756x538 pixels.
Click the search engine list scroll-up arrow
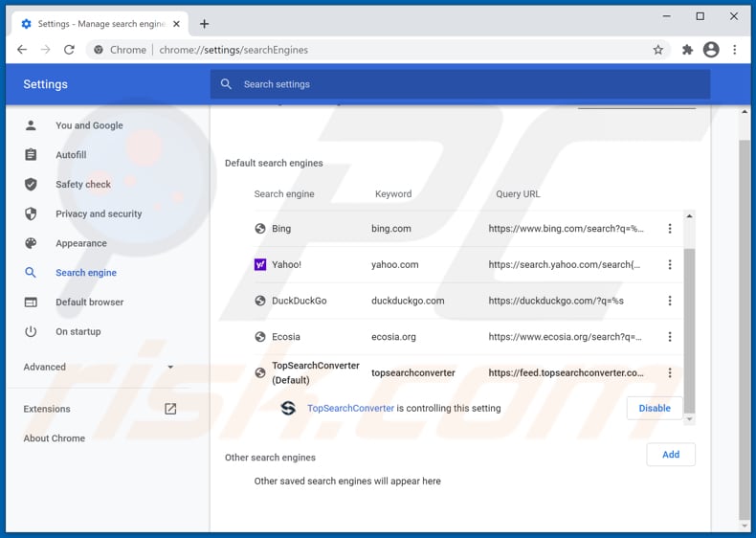pyautogui.click(x=689, y=216)
